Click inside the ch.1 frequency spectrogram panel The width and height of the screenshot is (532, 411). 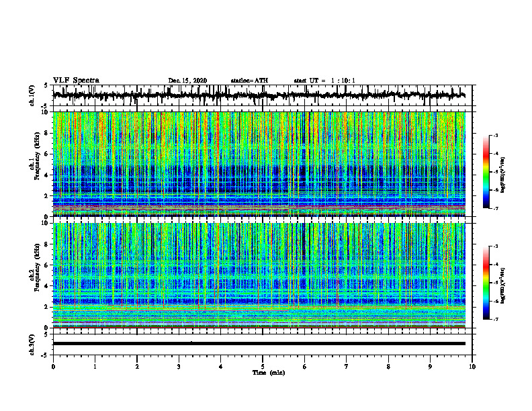pos(259,164)
